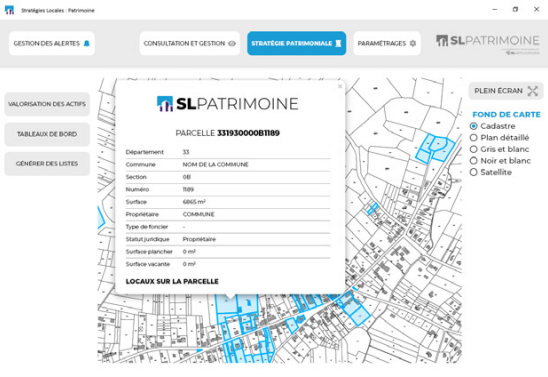548x377 pixels.
Task: Switch to Consultation et gestion tab
Action: pos(190,43)
